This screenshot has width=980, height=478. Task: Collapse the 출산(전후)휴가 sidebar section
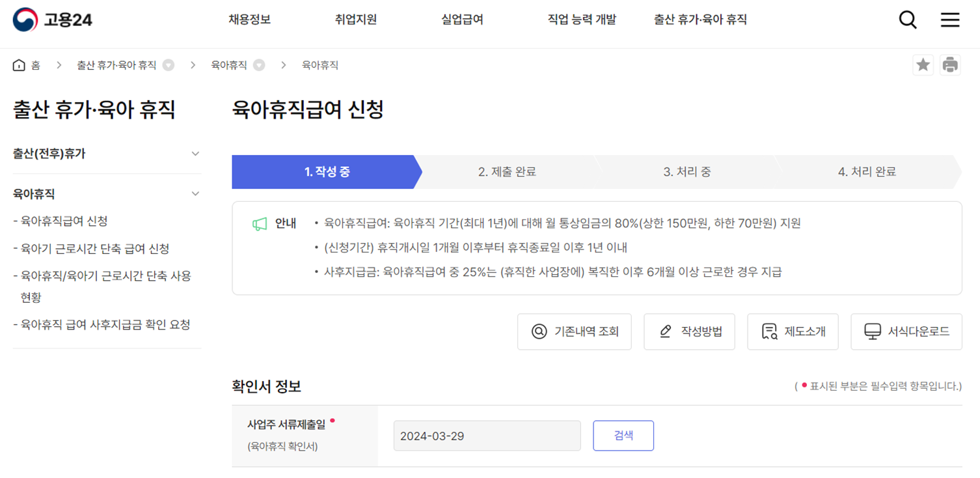195,154
